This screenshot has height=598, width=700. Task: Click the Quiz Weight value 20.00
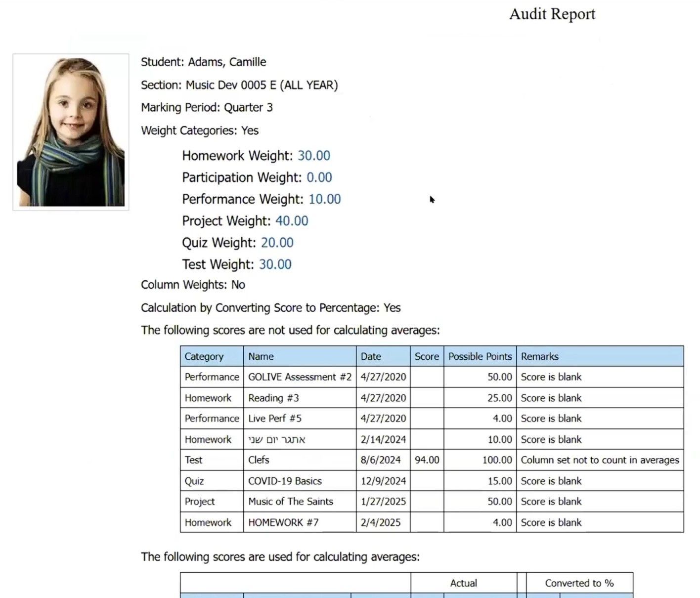click(x=277, y=242)
